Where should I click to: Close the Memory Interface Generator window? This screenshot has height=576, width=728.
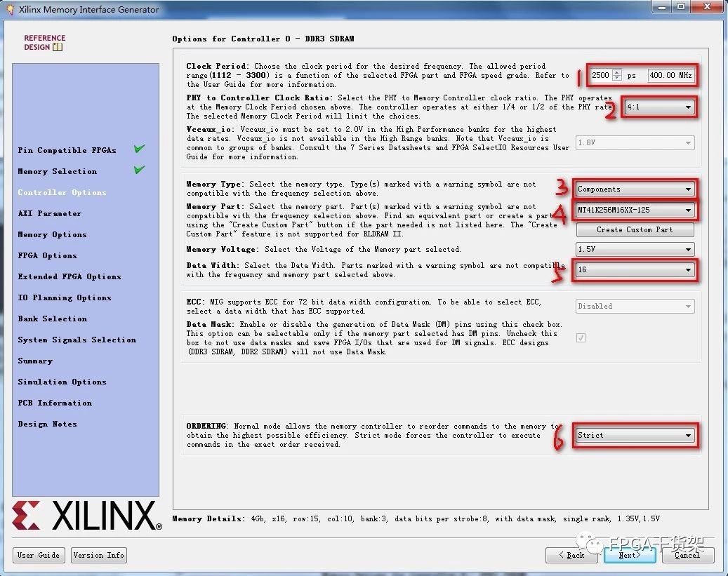coord(707,6)
